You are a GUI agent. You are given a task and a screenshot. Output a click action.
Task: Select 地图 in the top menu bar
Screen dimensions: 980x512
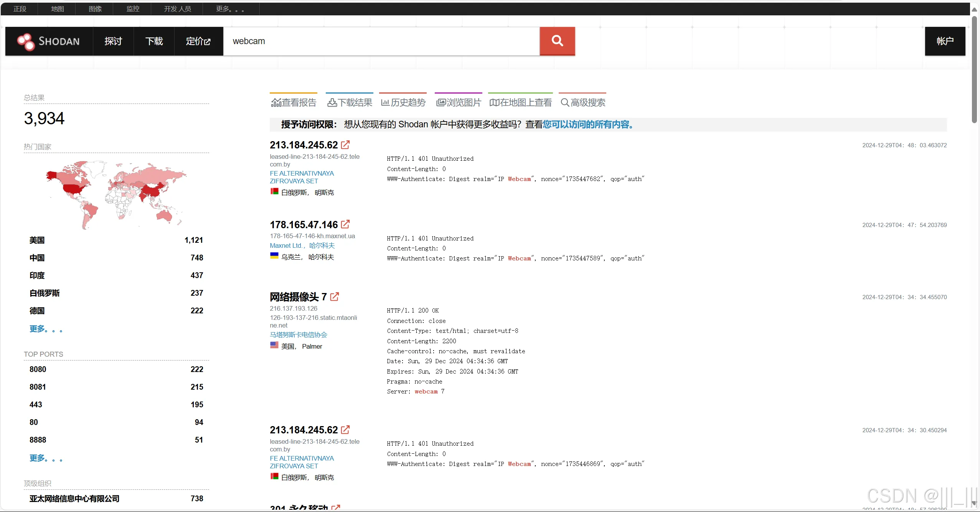click(x=58, y=9)
